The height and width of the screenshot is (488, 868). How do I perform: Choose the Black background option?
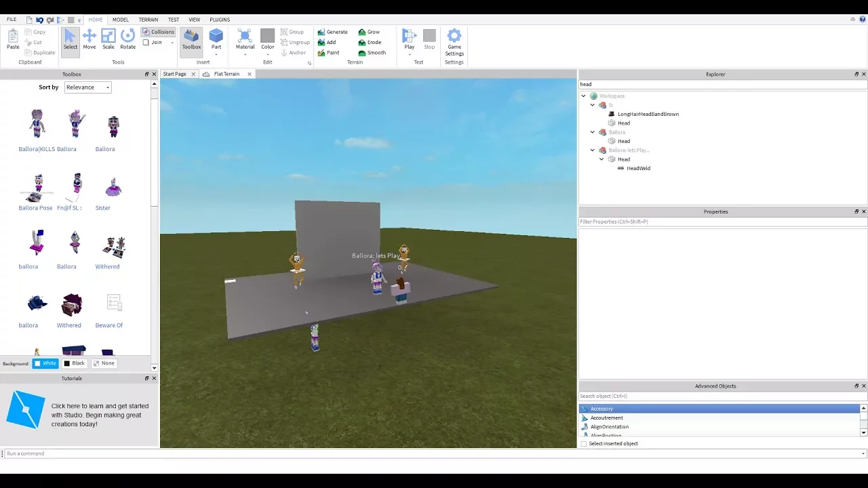[x=75, y=363]
